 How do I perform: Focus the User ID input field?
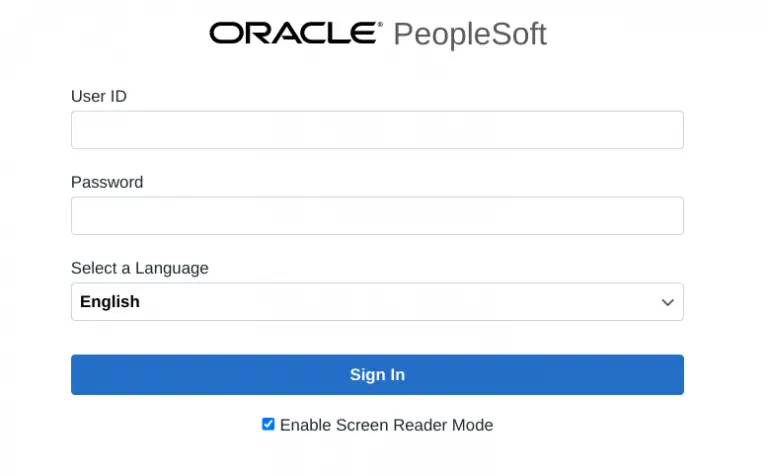(x=377, y=130)
